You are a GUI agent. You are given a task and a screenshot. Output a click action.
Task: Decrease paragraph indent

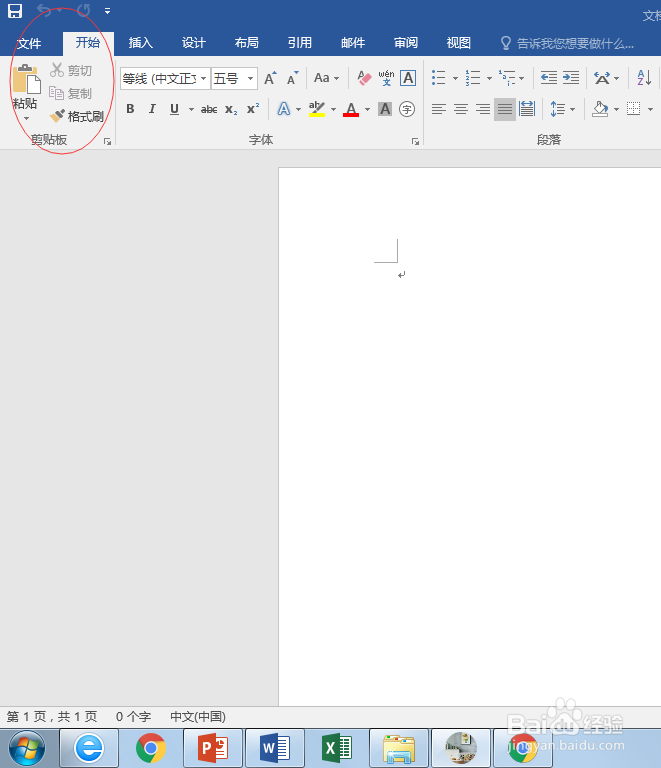point(548,77)
